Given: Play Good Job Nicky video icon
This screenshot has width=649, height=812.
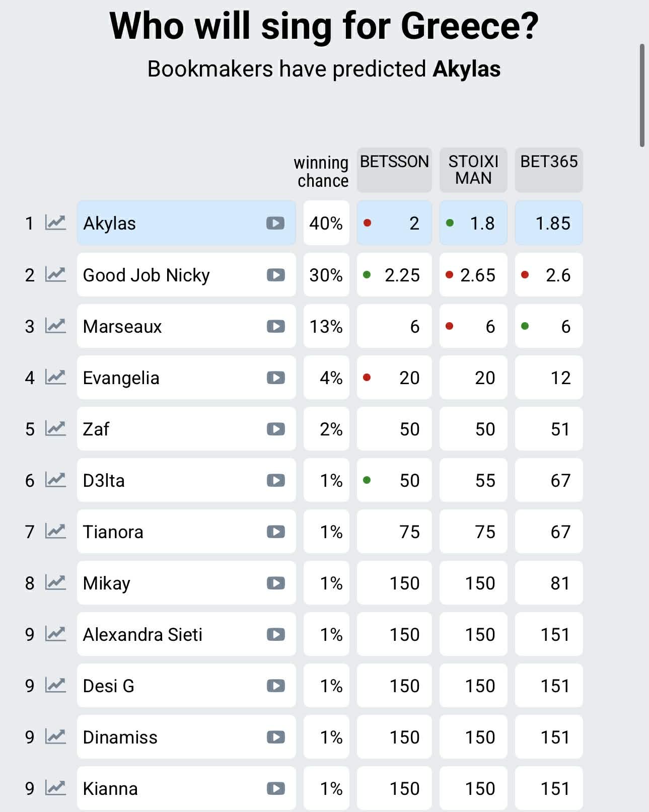Looking at the screenshot, I should tap(275, 275).
